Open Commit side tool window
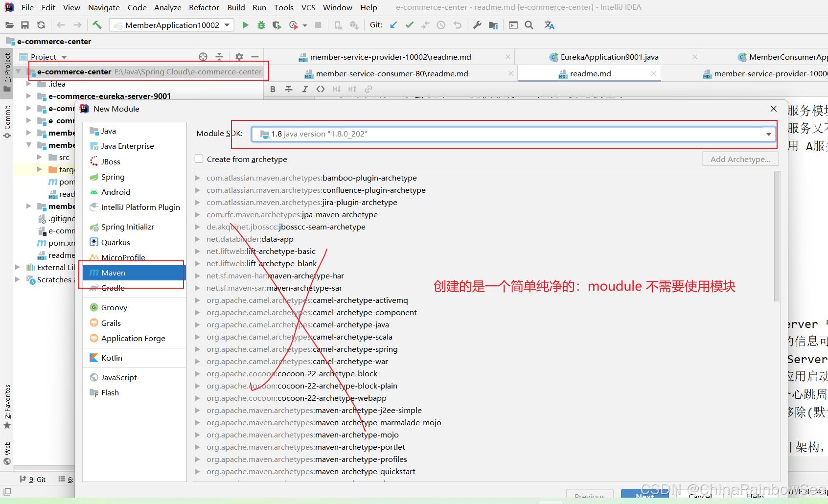Image resolution: width=828 pixels, height=504 pixels. point(7,121)
